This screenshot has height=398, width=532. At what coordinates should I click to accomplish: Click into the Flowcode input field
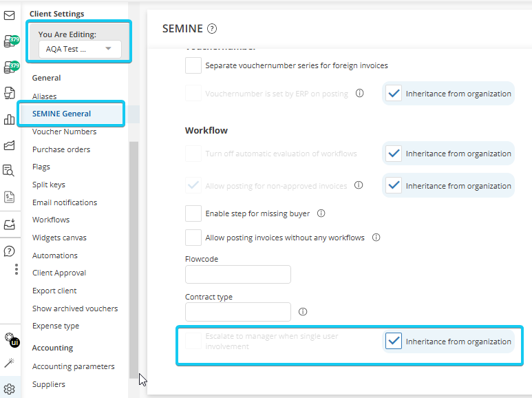238,274
